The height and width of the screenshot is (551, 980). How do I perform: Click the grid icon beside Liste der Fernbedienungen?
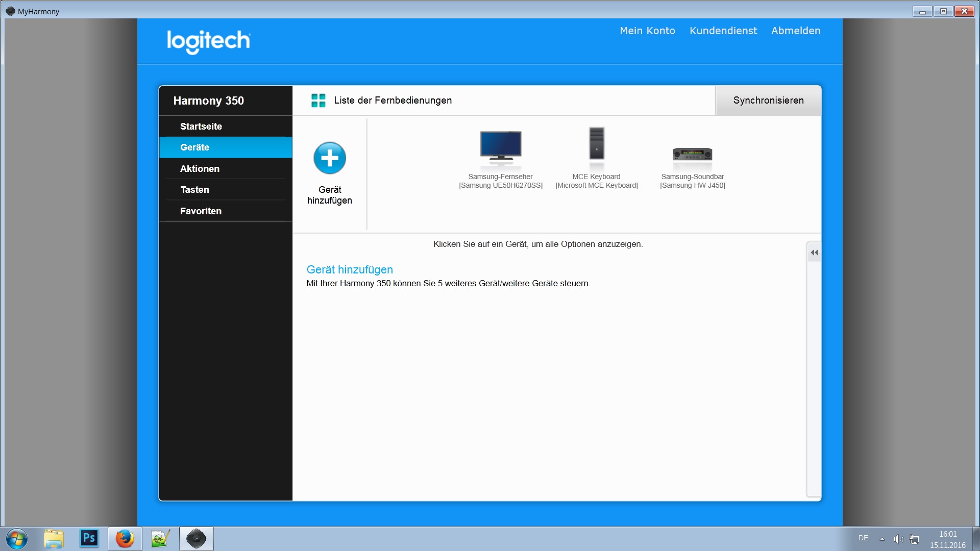(x=318, y=101)
